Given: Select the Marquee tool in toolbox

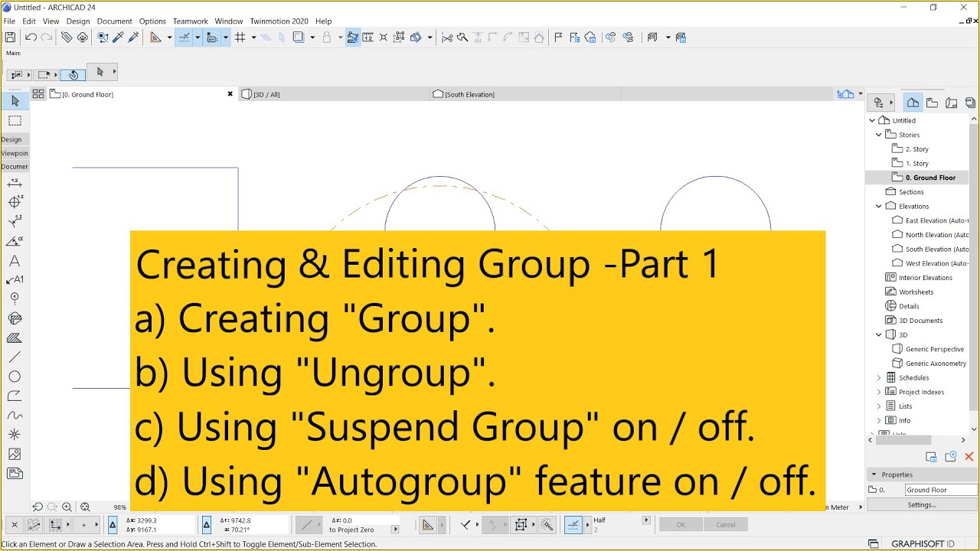Looking at the screenshot, I should click(x=15, y=121).
